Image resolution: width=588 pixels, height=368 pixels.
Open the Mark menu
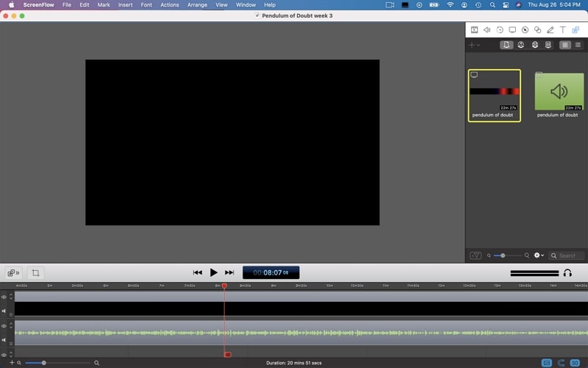pyautogui.click(x=104, y=5)
